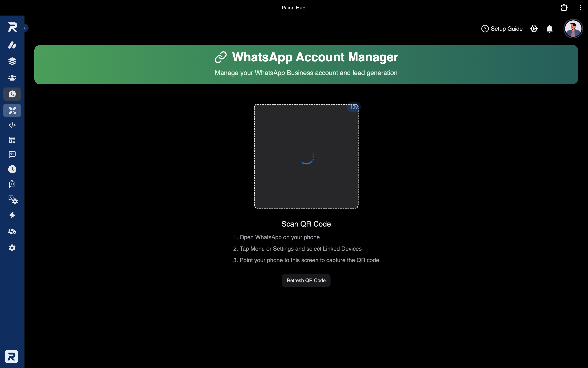This screenshot has height=368, width=588.
Task: Click the chain link icon in banner
Action: coord(221,57)
